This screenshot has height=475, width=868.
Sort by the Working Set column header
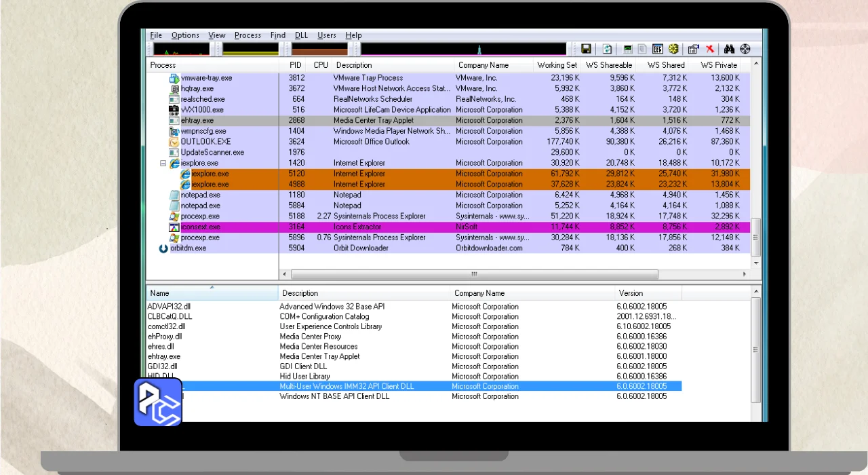click(556, 65)
